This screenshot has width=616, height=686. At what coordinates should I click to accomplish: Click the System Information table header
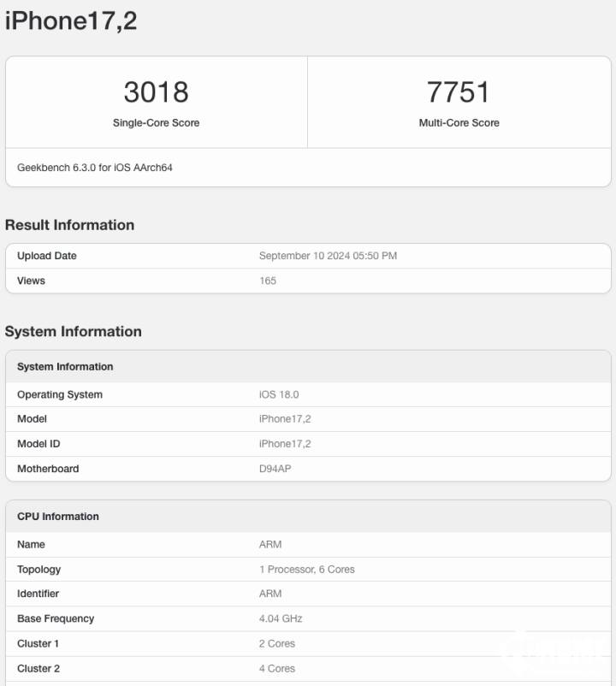coord(65,367)
